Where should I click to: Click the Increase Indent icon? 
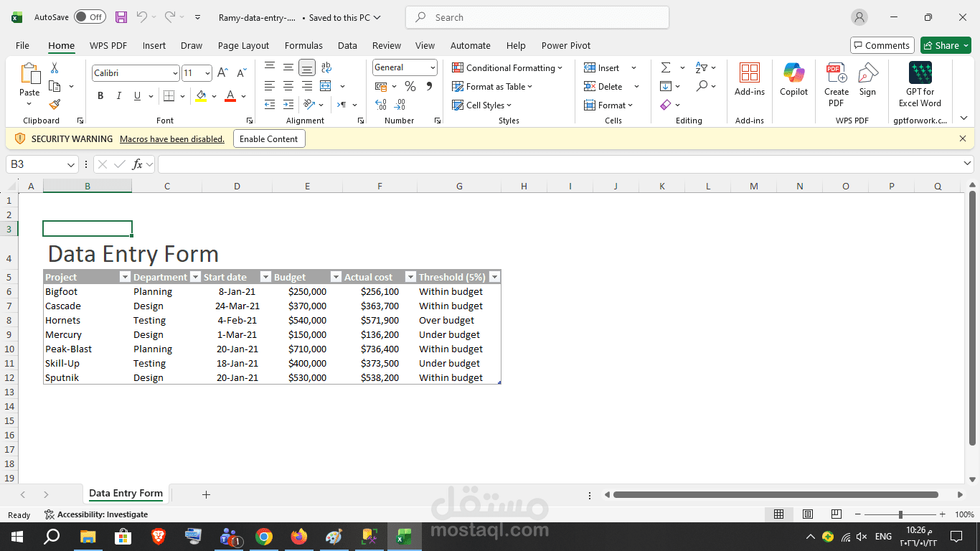[x=288, y=105]
